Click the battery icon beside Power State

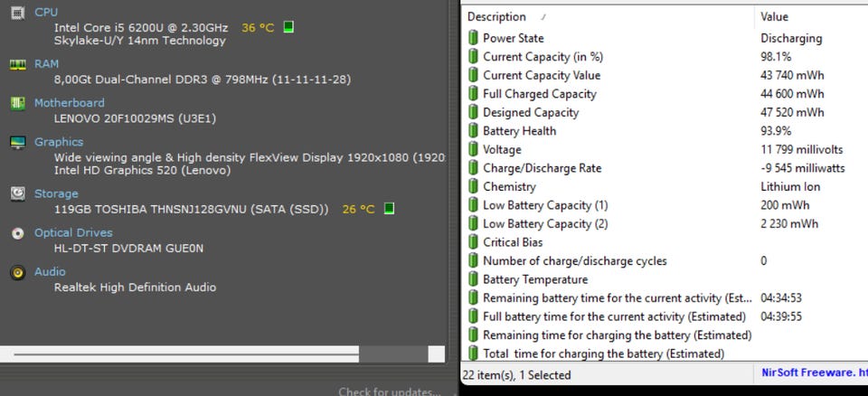(473, 38)
